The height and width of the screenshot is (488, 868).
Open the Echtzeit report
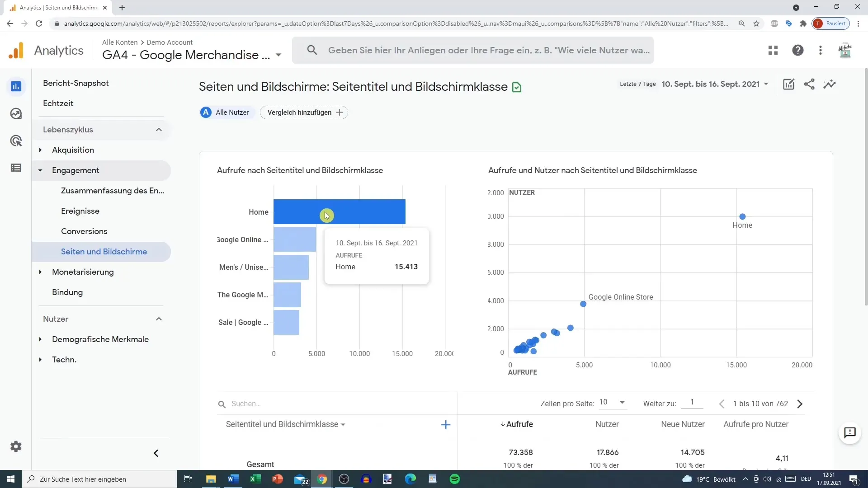click(x=58, y=103)
